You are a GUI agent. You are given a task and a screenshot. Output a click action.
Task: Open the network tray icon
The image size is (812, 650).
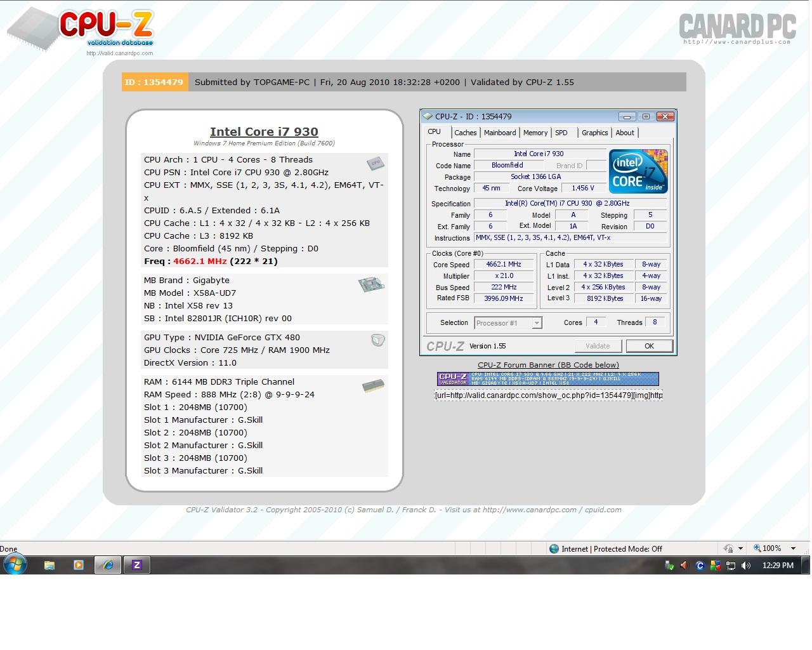730,566
